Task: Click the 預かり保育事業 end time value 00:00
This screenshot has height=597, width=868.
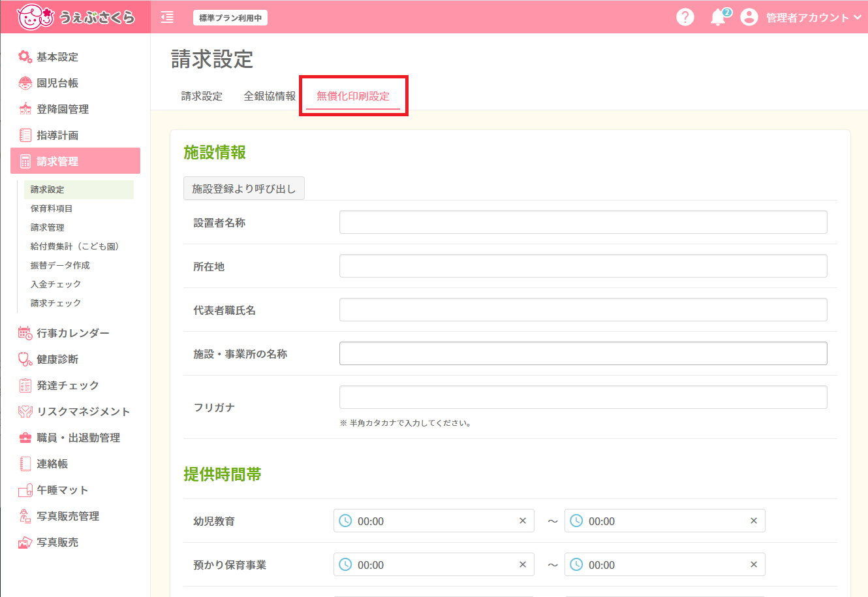Action: point(602,565)
